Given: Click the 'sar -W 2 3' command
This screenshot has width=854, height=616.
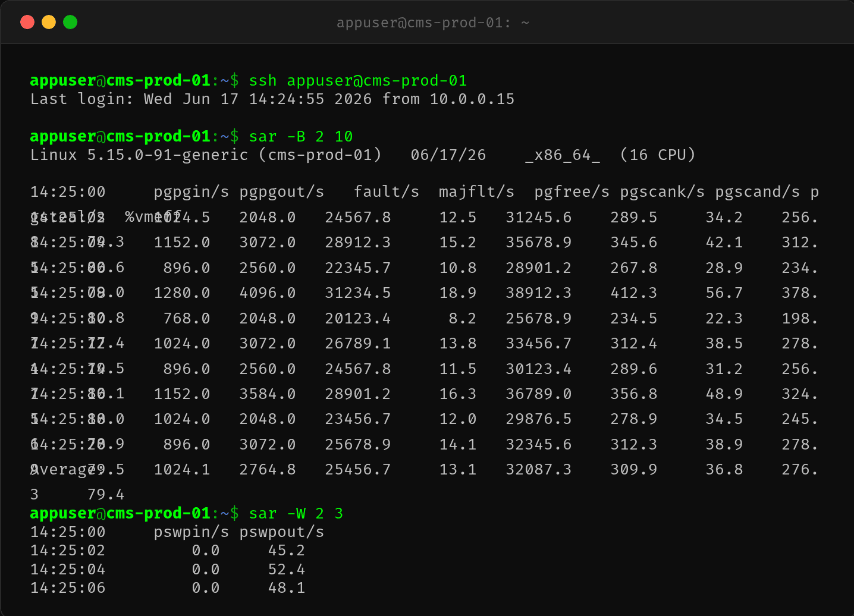Looking at the screenshot, I should click(x=296, y=513).
